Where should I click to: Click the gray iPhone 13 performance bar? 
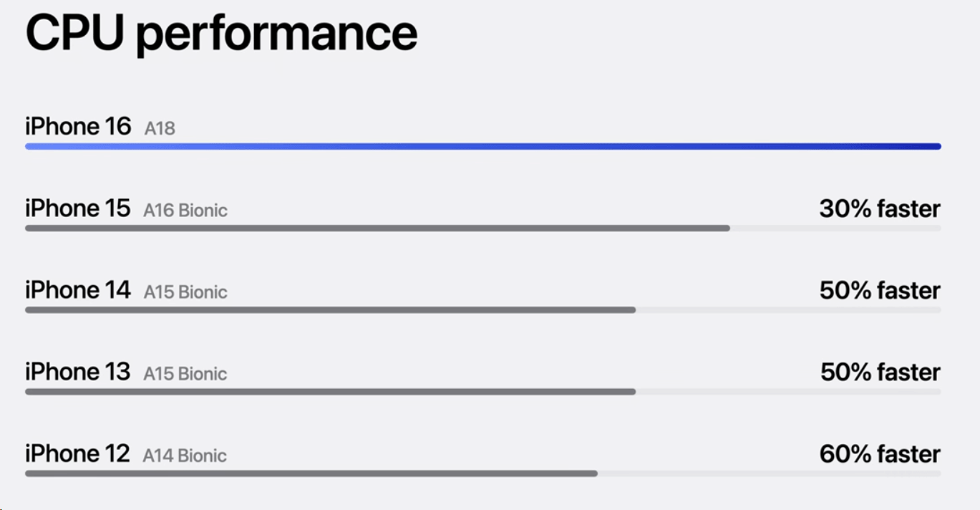pyautogui.click(x=330, y=392)
